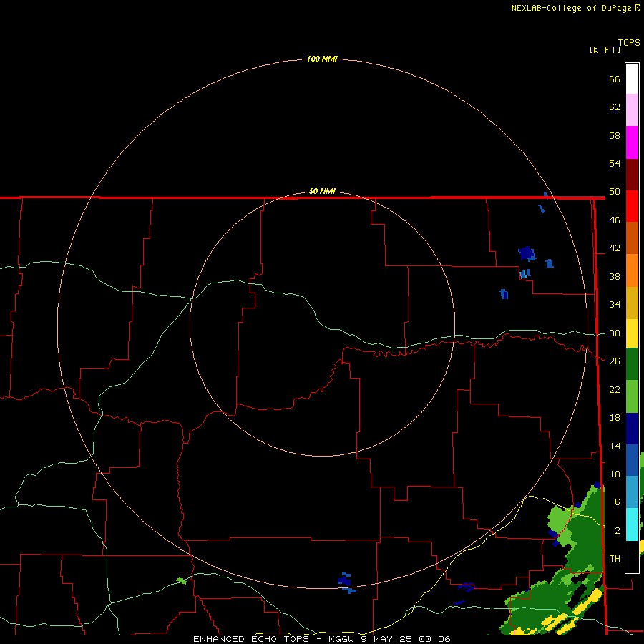644x644 pixels.
Task: Select the magenta color swatch in legend
Action: tap(632, 142)
